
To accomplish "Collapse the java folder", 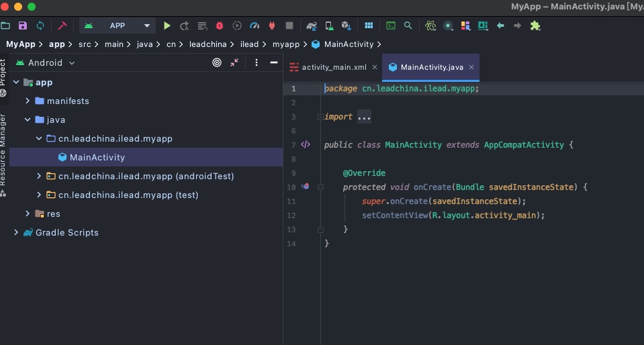I will [28, 119].
